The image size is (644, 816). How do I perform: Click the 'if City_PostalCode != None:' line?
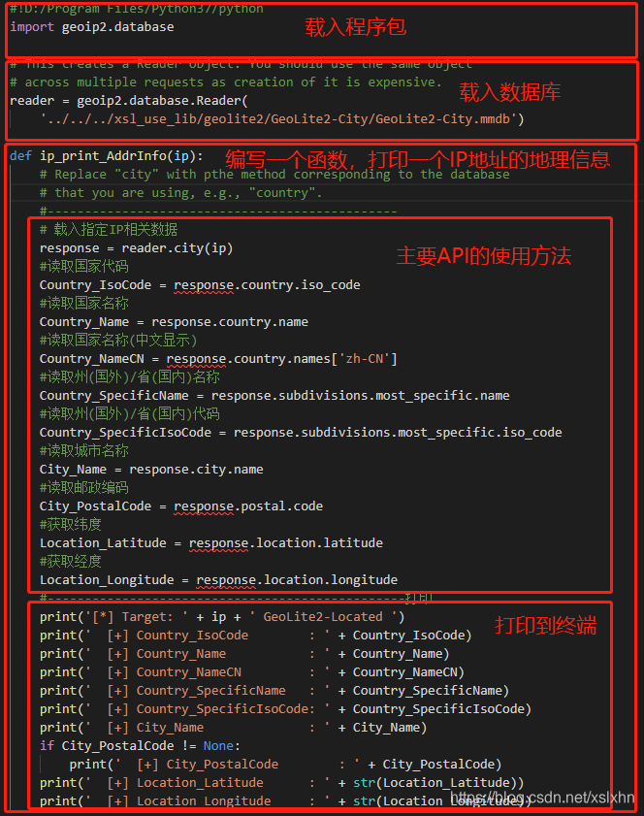[x=140, y=746]
